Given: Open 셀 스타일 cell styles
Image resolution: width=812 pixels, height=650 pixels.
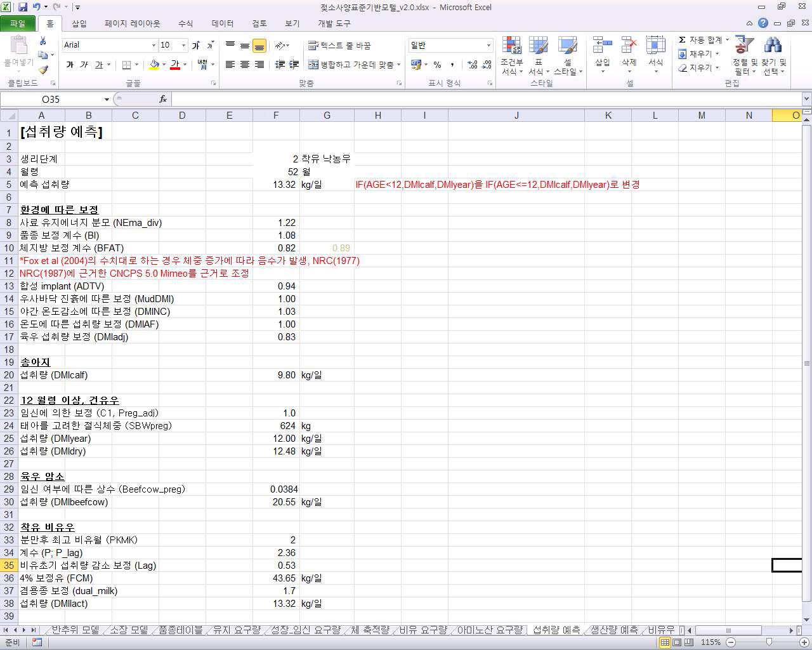Looking at the screenshot, I should [x=568, y=56].
